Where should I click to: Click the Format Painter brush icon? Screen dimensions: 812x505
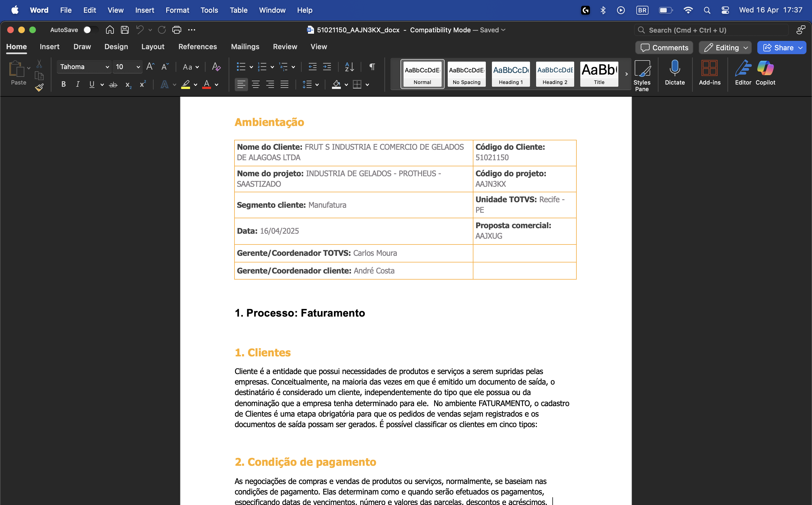(x=39, y=88)
